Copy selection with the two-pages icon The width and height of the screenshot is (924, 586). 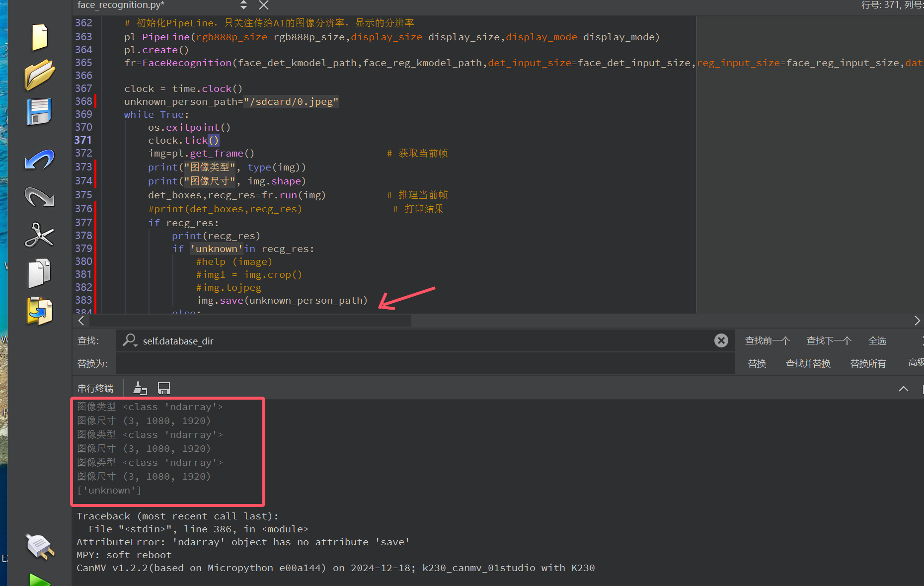click(x=39, y=273)
